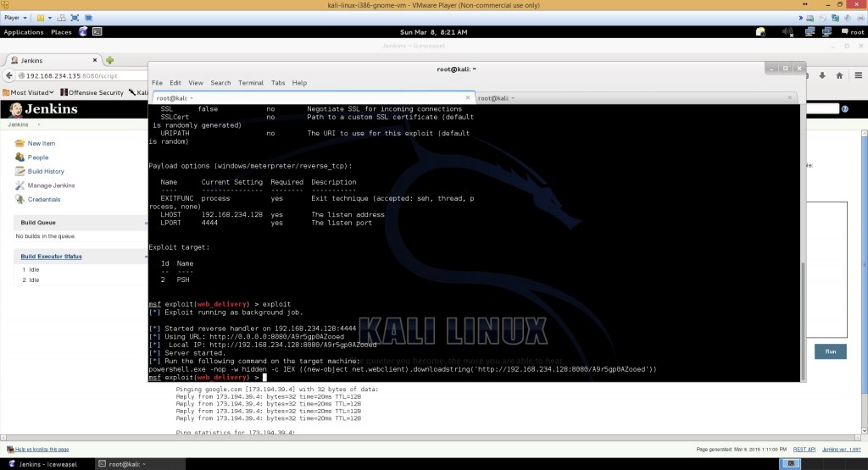Launch terminal from the top panel icon
This screenshot has width=868, height=470.
coord(97,31)
